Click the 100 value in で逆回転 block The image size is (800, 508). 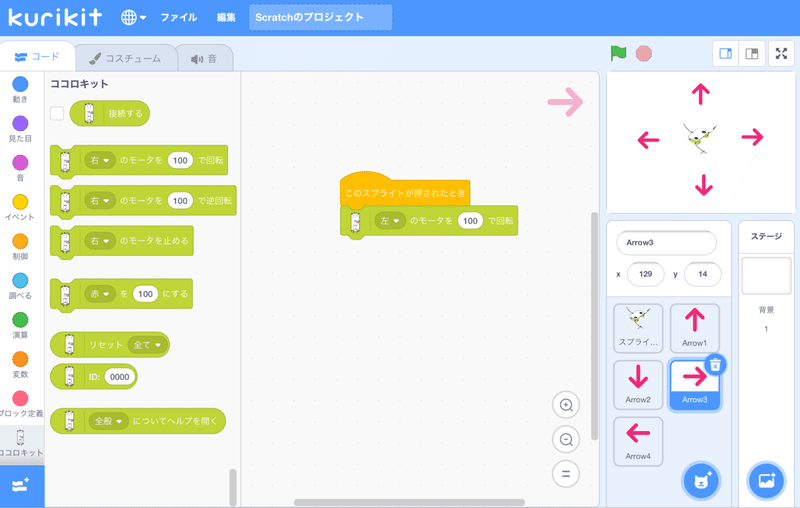coord(180,200)
